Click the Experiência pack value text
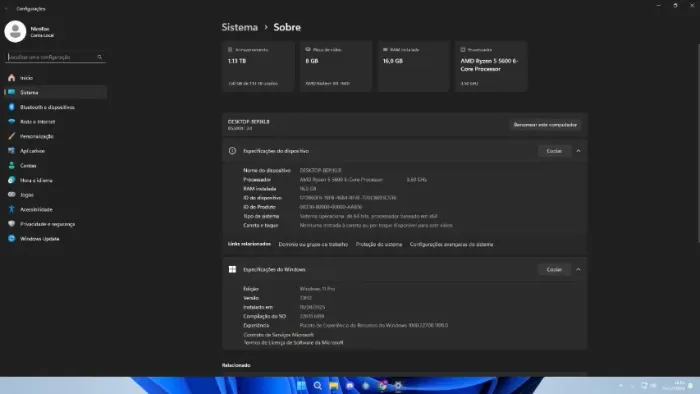Viewport: 700px width, 394px height. (374, 326)
